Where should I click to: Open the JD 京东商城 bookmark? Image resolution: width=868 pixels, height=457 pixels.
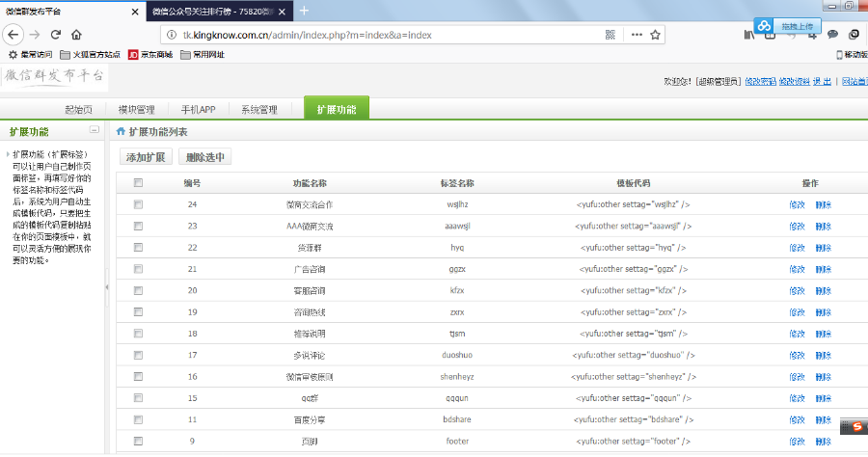coord(150,54)
